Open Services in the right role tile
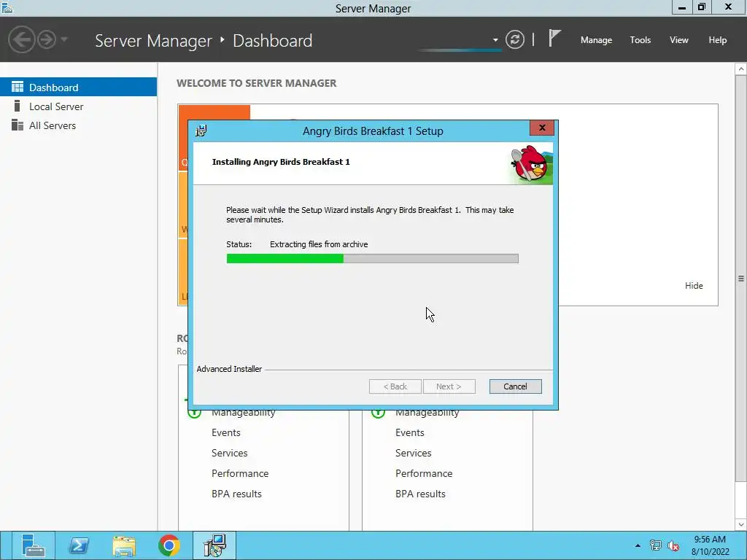 click(x=413, y=453)
